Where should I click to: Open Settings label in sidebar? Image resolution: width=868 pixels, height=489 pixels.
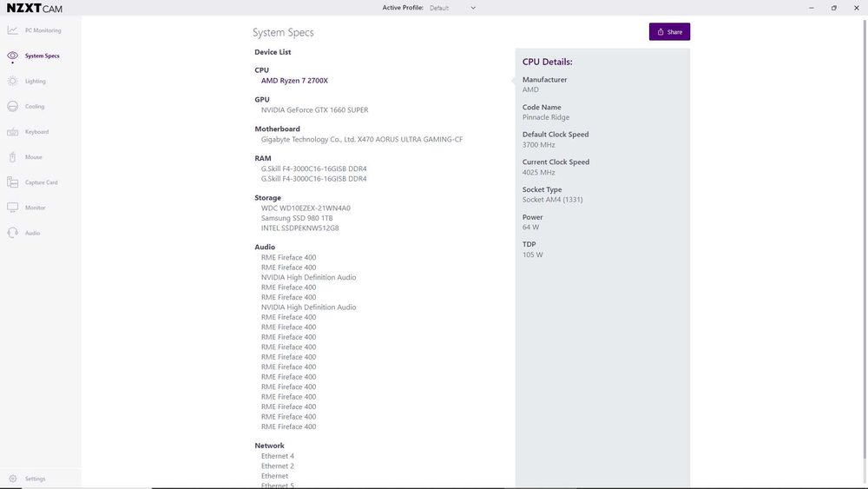(35, 479)
